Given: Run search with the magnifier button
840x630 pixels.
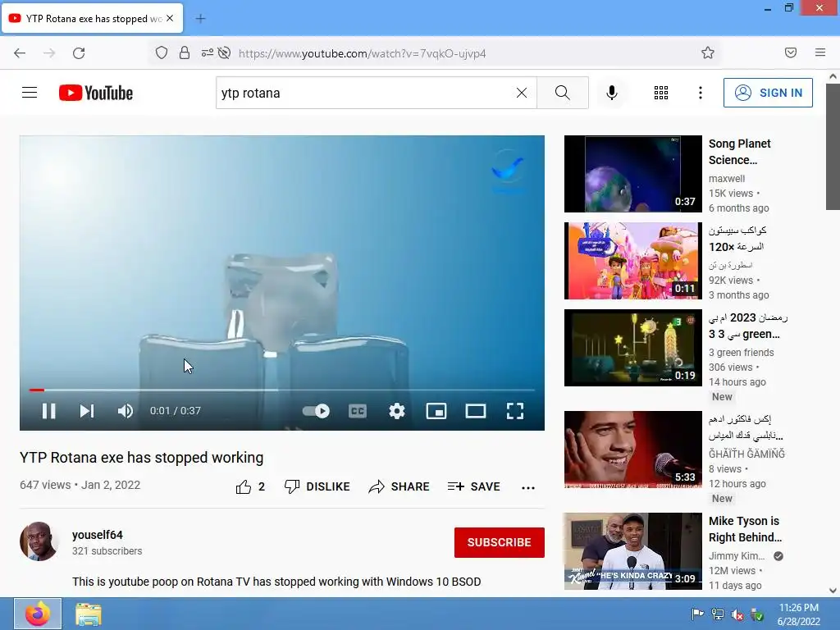Looking at the screenshot, I should (563, 93).
